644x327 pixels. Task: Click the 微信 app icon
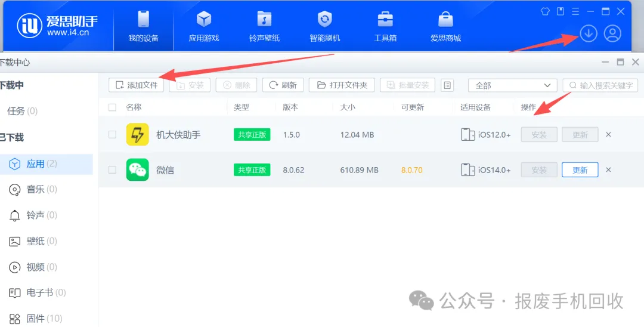[138, 169]
